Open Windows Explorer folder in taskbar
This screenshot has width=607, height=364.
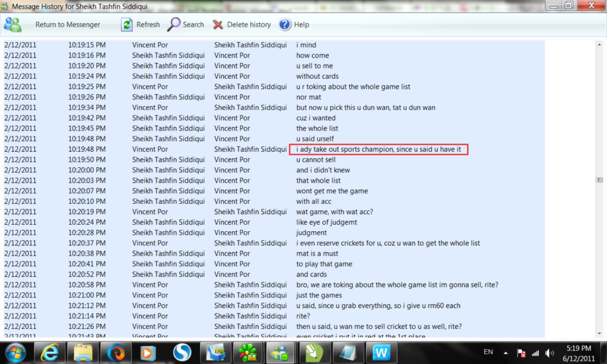coord(83,352)
